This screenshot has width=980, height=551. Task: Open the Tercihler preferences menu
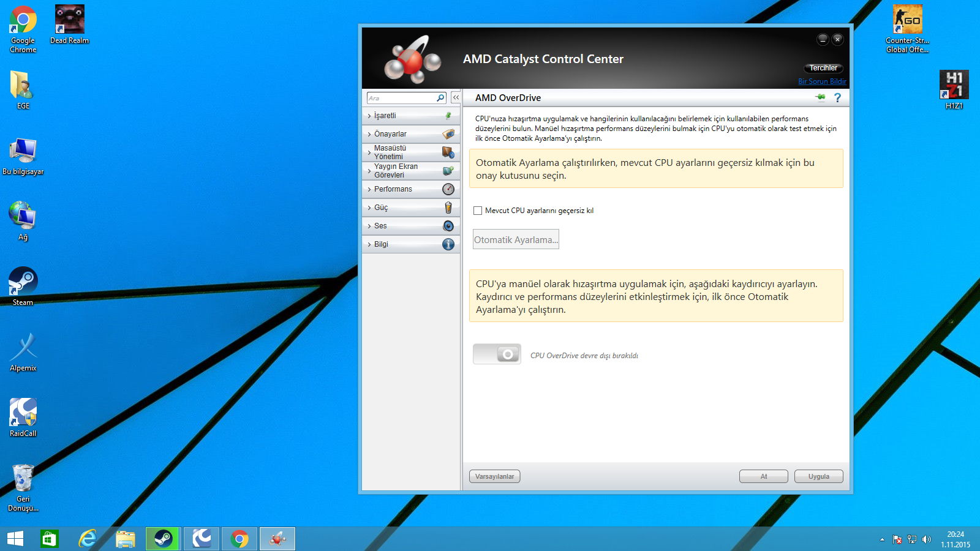pos(823,68)
